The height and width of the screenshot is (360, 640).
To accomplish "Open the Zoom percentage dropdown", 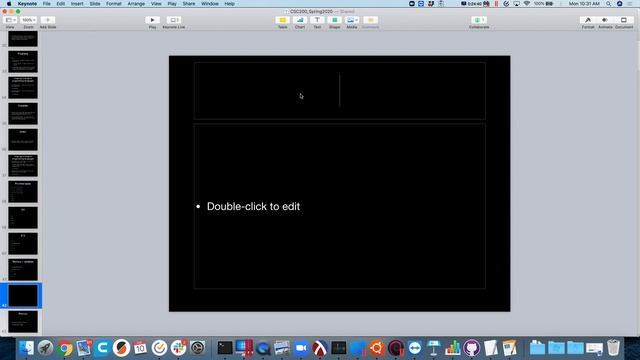I will [29, 20].
